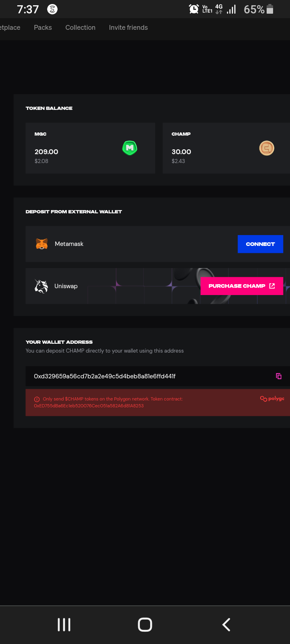Copy wallet address using the copy icon

pyautogui.click(x=279, y=376)
